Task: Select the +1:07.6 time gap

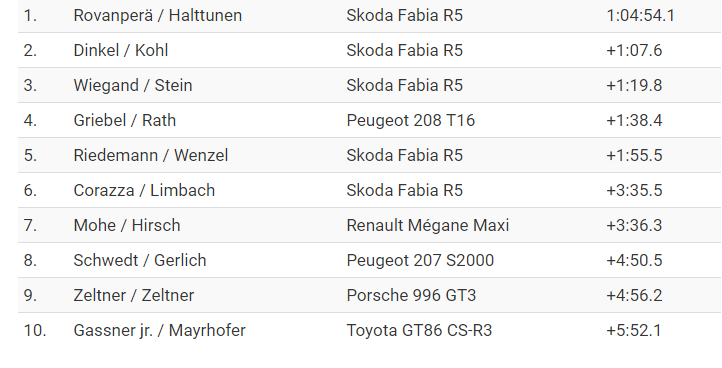Action: 634,50
